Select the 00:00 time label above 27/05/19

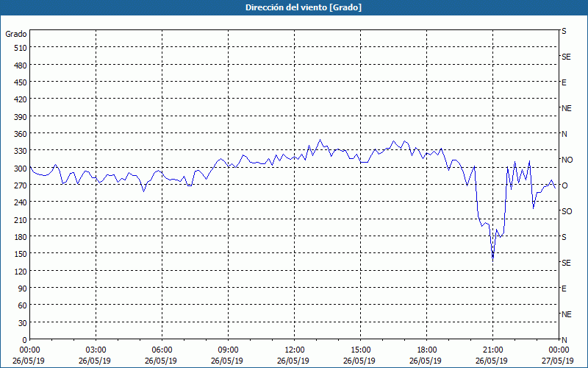pyautogui.click(x=558, y=350)
